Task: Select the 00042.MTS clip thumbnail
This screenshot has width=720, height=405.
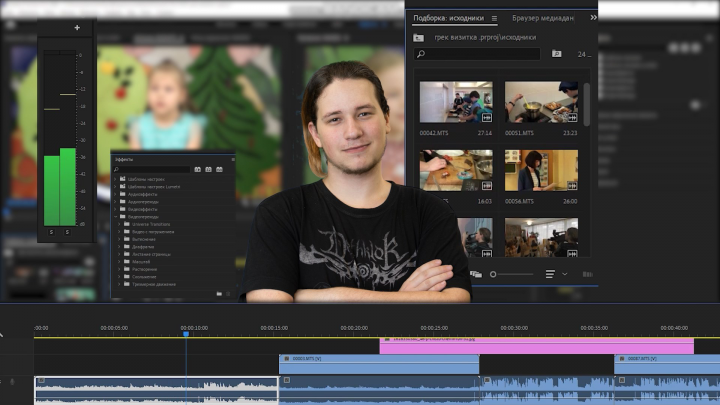Action: [x=456, y=102]
